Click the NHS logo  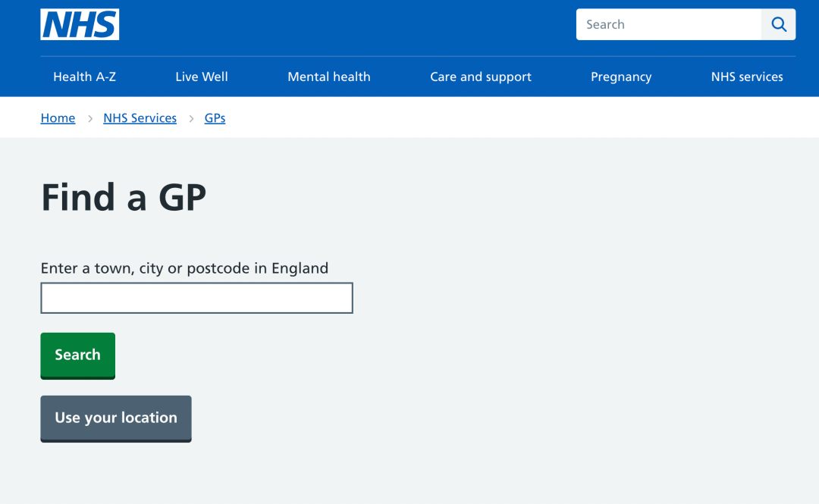click(x=80, y=24)
